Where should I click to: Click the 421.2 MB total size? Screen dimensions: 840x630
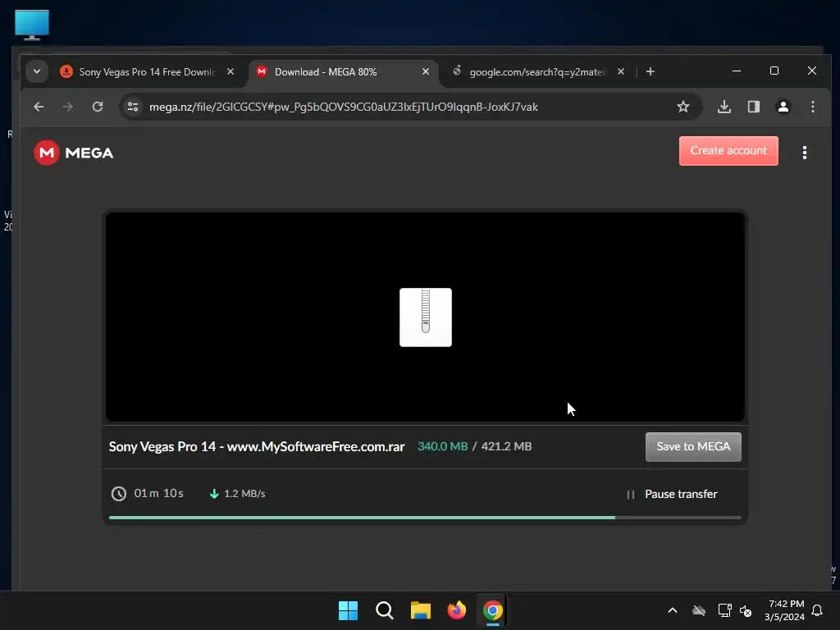pos(506,446)
